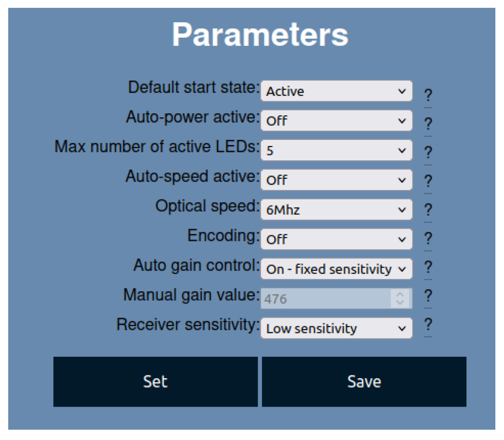This screenshot has height=440, width=504.
Task: Click help icon beside Auto-power active
Action: tap(428, 124)
